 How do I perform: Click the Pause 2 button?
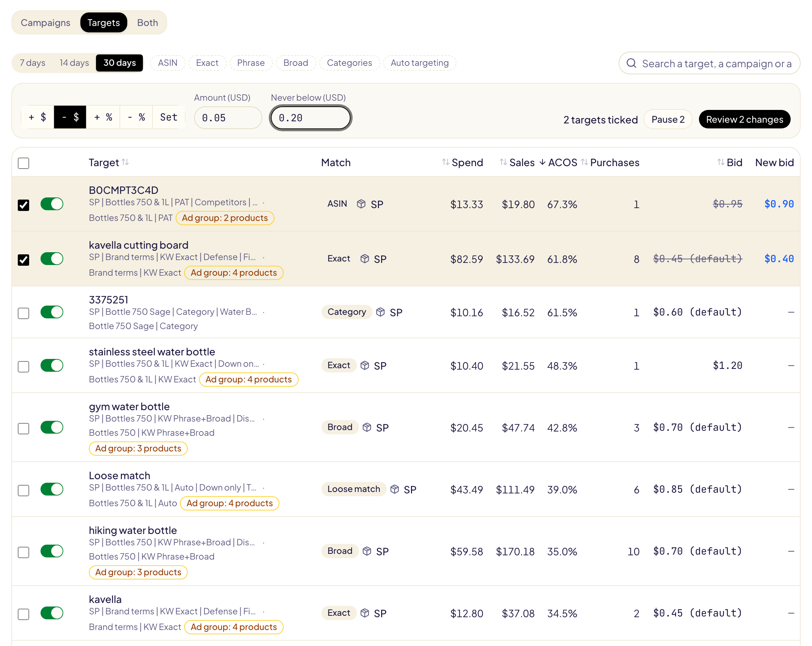tap(668, 119)
